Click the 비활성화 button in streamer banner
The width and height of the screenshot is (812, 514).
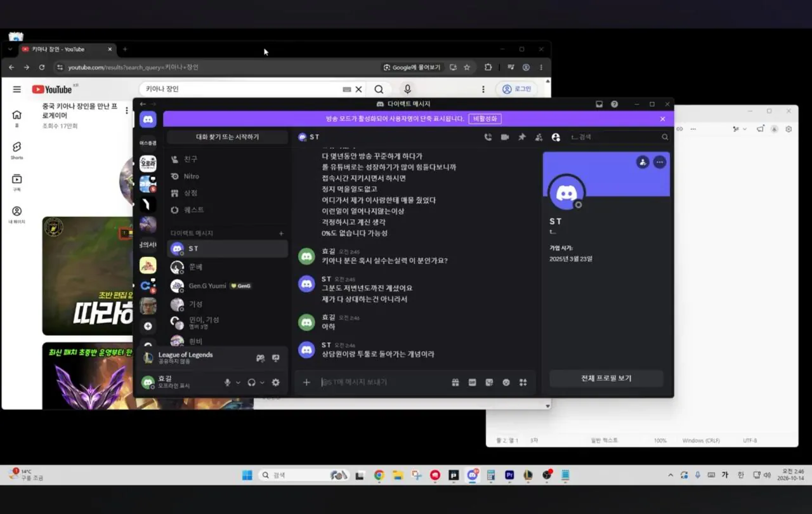(485, 119)
